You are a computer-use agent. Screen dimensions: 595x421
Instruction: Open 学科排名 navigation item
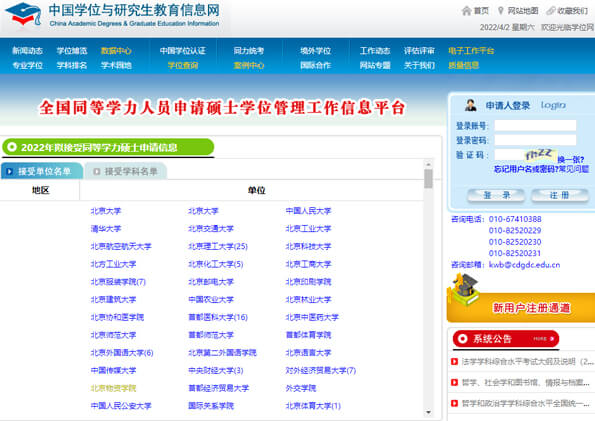point(72,65)
